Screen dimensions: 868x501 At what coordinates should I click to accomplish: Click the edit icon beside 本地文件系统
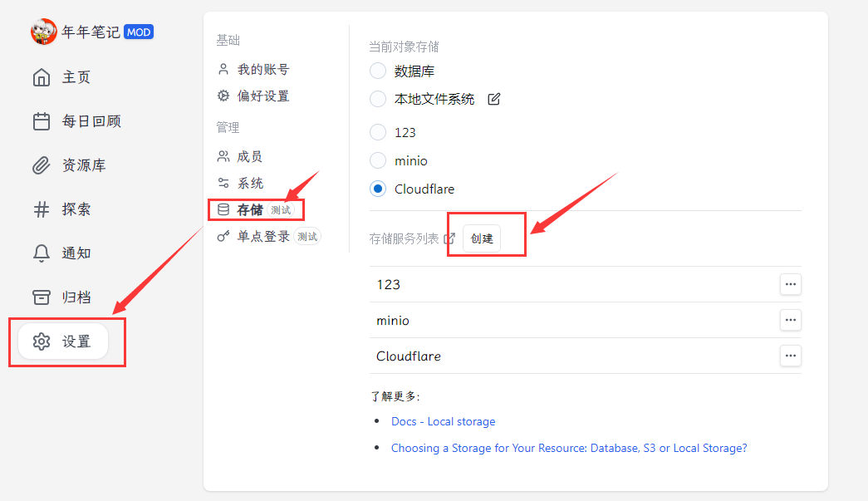click(x=494, y=100)
